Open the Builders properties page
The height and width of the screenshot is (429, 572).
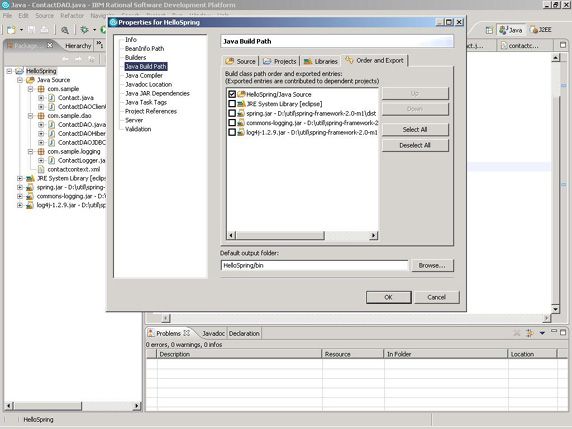[135, 57]
